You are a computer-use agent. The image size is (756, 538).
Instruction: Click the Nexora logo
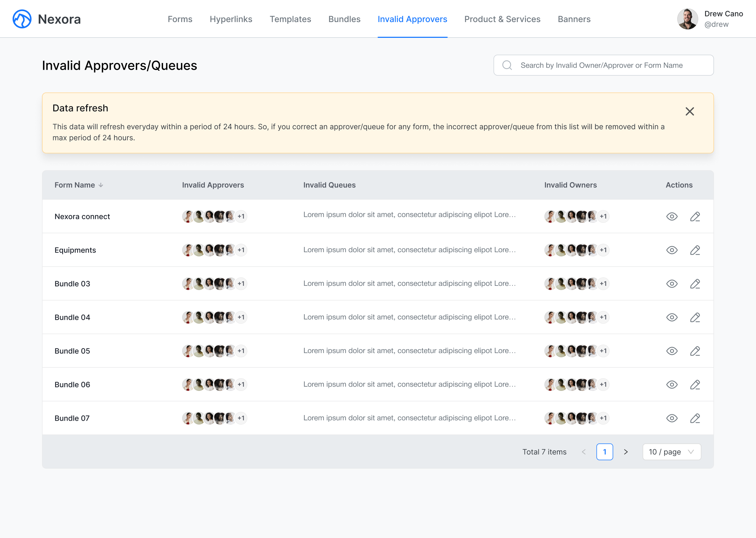point(22,19)
